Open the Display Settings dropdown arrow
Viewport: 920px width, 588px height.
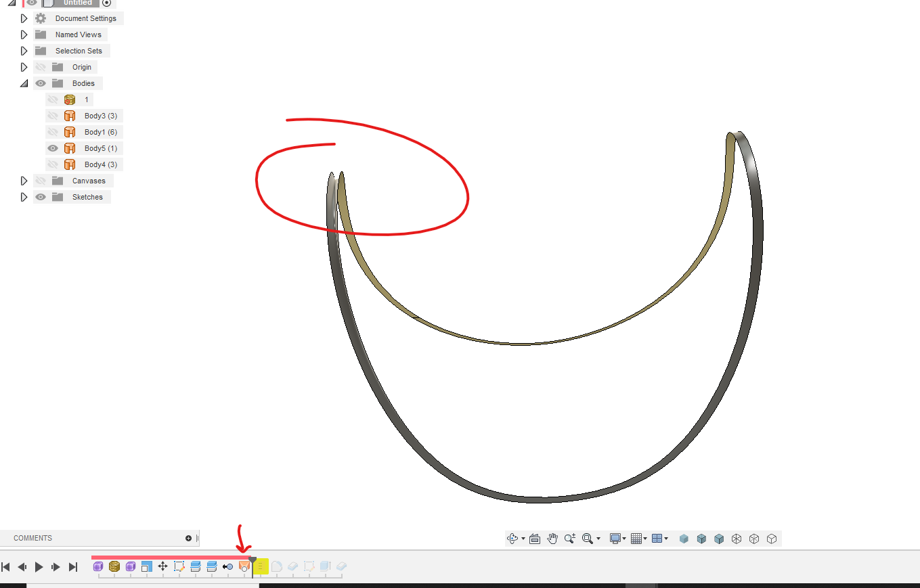[x=624, y=539]
